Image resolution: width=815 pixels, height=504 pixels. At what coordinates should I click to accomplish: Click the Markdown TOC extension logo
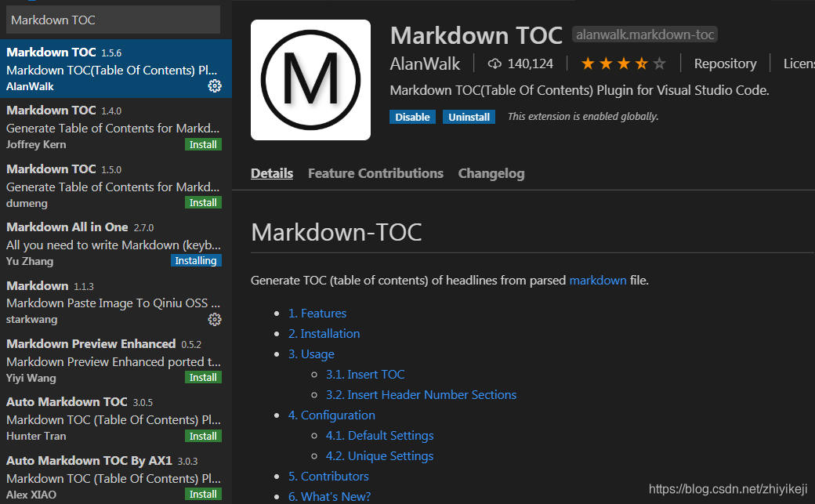tap(311, 80)
